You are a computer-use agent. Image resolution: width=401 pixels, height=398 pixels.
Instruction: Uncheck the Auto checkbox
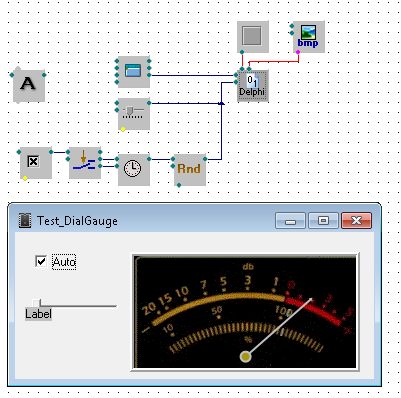pyautogui.click(x=41, y=261)
